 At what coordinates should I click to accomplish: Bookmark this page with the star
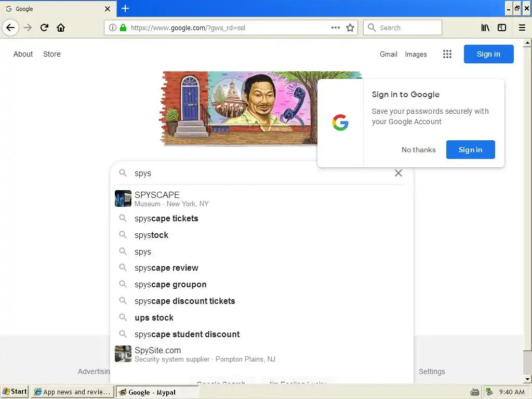350,28
